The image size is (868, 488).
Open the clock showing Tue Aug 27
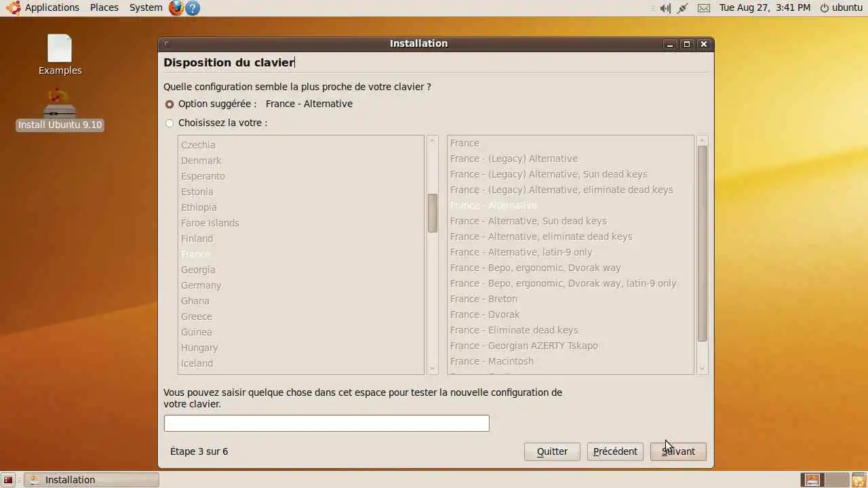pyautogui.click(x=765, y=7)
